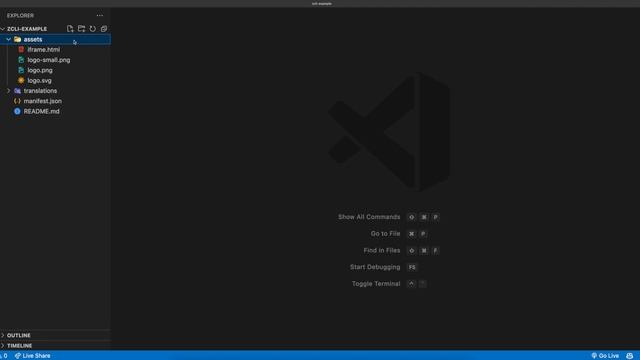
Task: Expand the TIMELINE panel
Action: [x=3, y=345]
